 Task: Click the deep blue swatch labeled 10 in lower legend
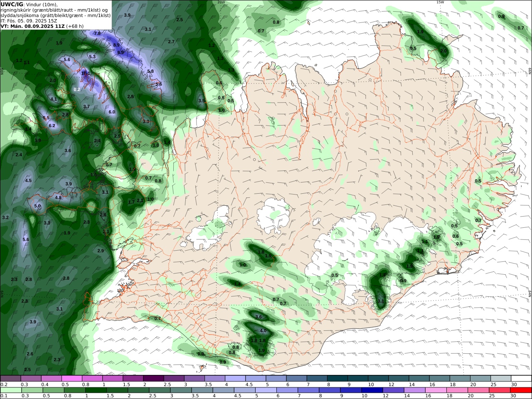pos(372,390)
